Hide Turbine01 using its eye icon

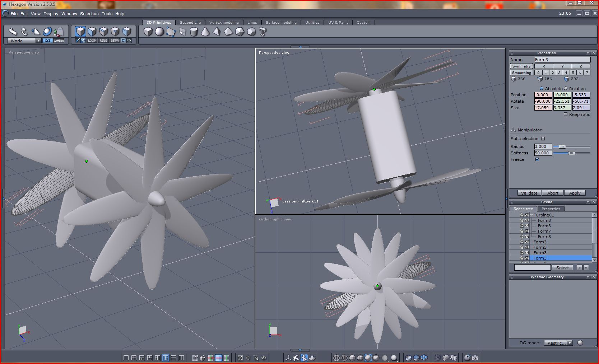[x=527, y=215]
